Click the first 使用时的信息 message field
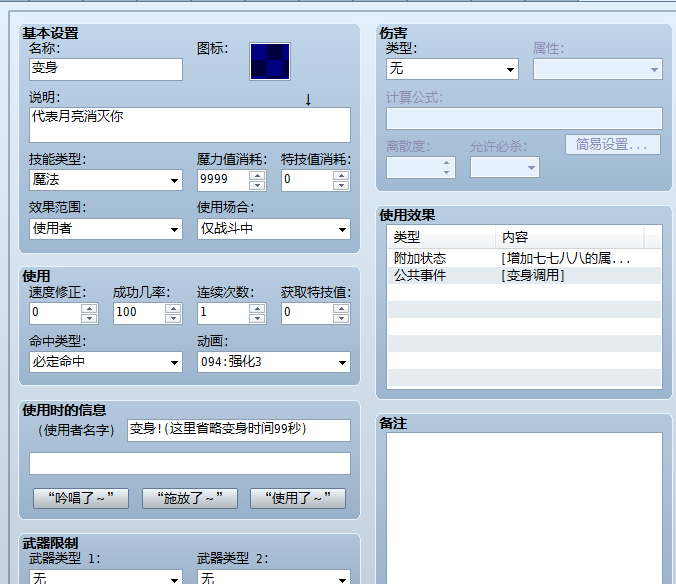Screen dimensions: 676x584 point(239,430)
